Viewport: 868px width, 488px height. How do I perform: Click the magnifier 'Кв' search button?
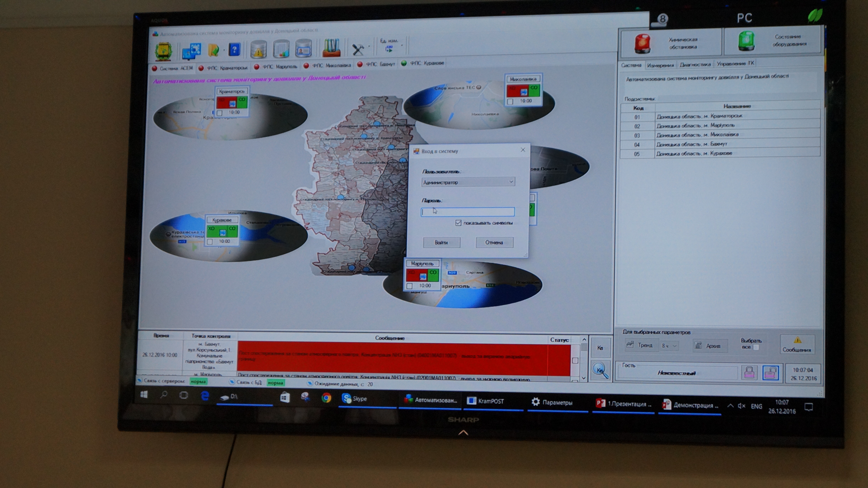[x=600, y=371]
